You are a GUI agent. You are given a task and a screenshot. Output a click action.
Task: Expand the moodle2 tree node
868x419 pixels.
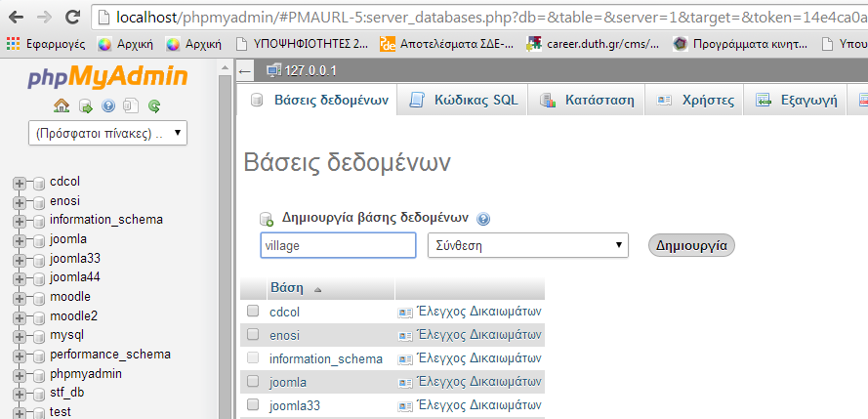pos(20,317)
